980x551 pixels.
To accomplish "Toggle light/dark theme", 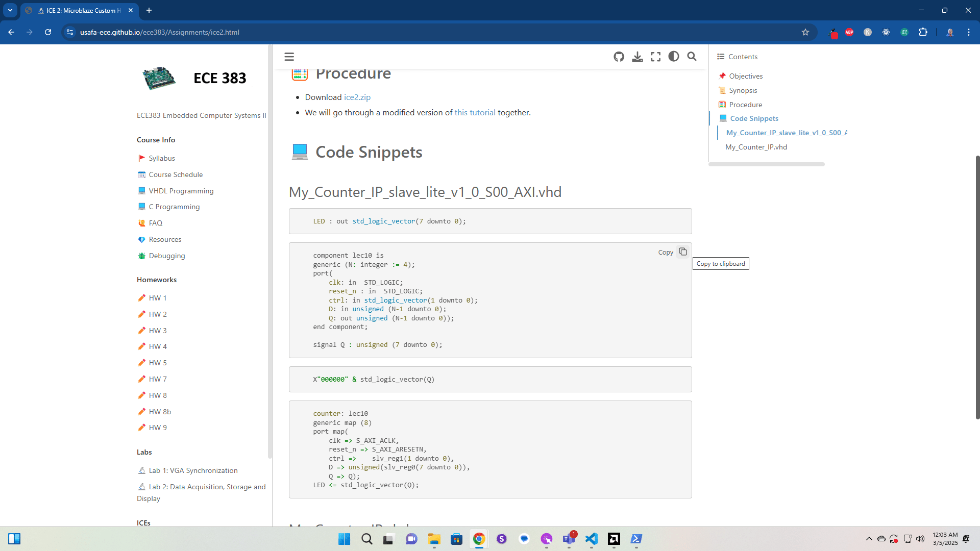I will pos(674,57).
